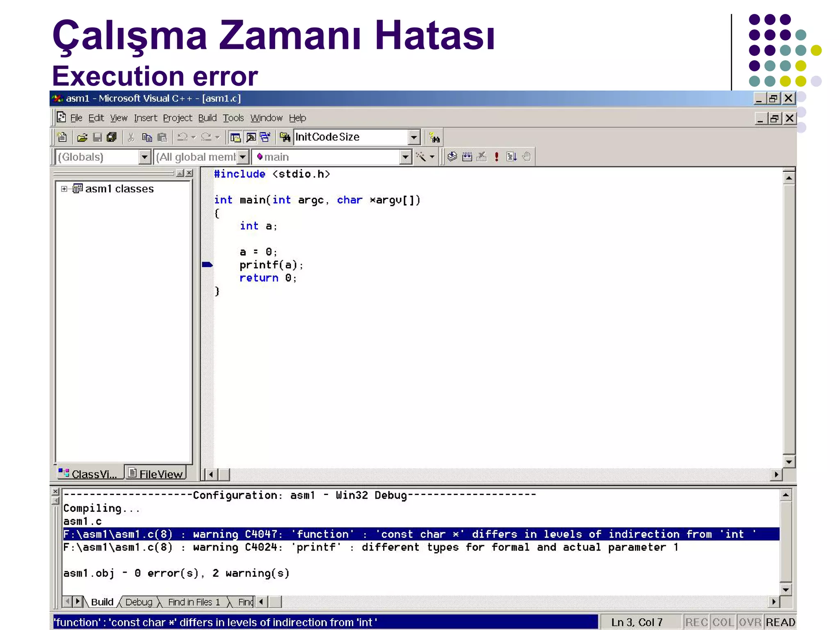Open the (All global members) filter dropdown
The image size is (840, 630).
(243, 157)
